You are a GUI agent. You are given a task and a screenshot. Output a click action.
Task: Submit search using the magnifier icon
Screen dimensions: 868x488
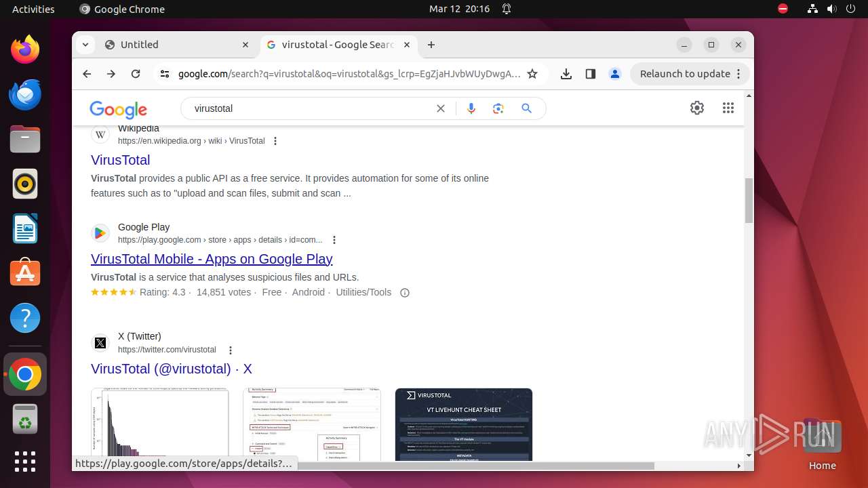[x=527, y=108]
